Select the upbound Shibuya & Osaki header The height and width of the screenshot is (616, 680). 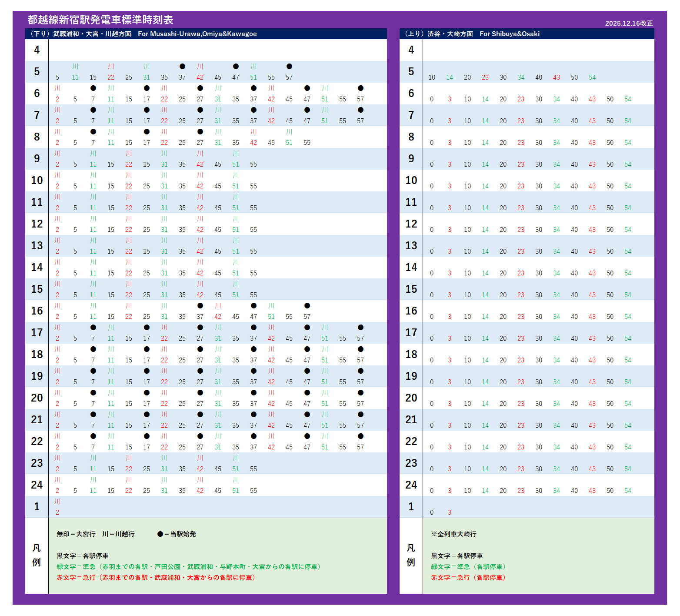coord(472,34)
